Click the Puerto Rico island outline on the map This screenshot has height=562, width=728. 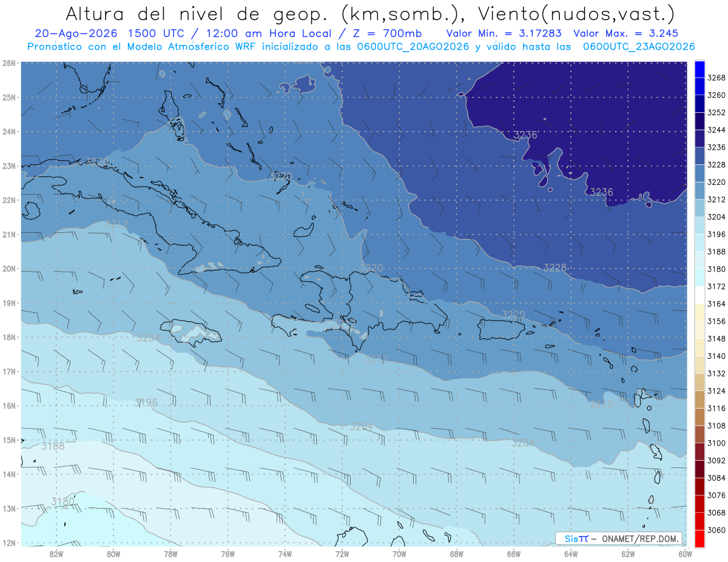[500, 329]
